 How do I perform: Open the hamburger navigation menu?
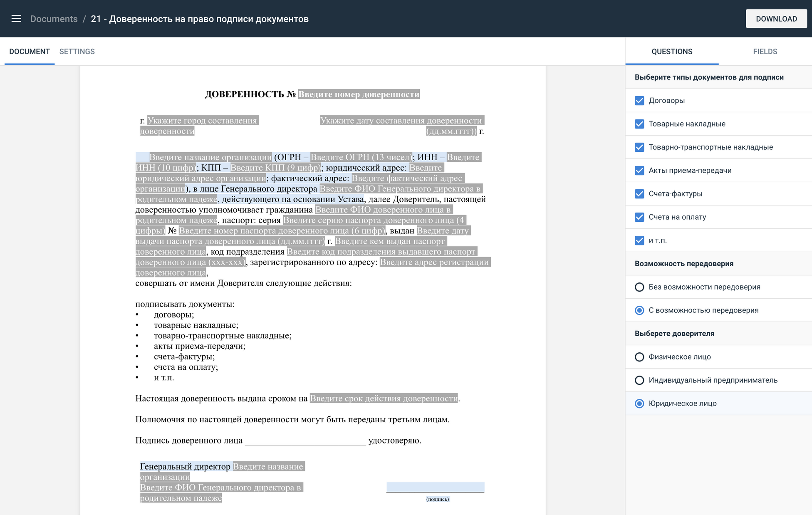point(16,19)
